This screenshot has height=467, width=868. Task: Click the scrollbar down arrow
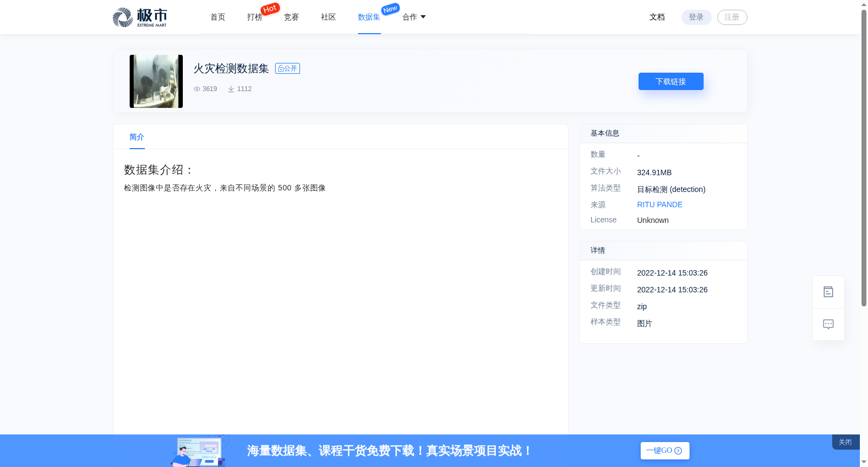pyautogui.click(x=864, y=462)
